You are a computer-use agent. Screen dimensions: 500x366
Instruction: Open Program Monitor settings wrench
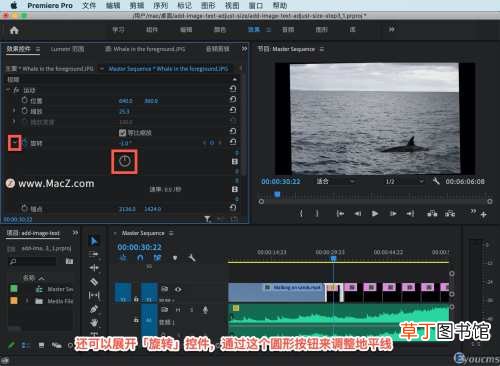436,181
